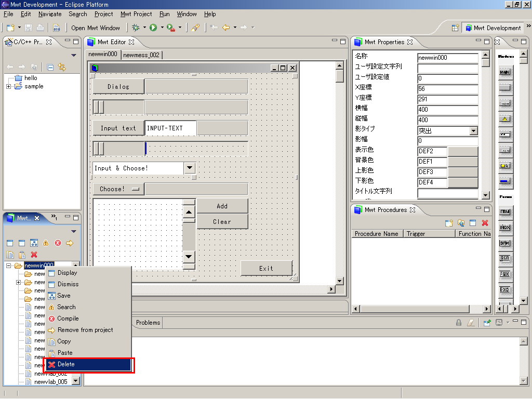Select the MAIN window palette icon
This screenshot has height=399, width=532.
point(505,72)
